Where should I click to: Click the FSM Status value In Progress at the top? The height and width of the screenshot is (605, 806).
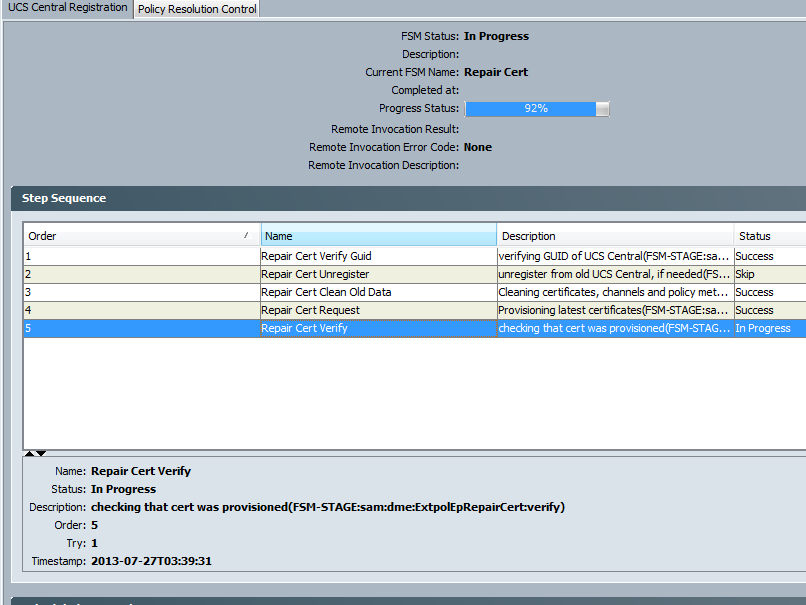pos(496,36)
